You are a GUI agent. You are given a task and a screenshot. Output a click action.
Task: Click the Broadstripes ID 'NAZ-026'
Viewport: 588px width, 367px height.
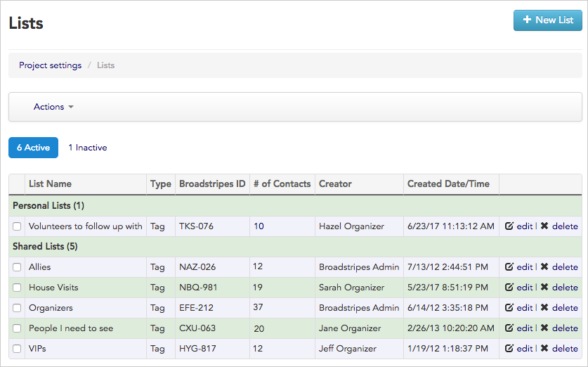197,267
